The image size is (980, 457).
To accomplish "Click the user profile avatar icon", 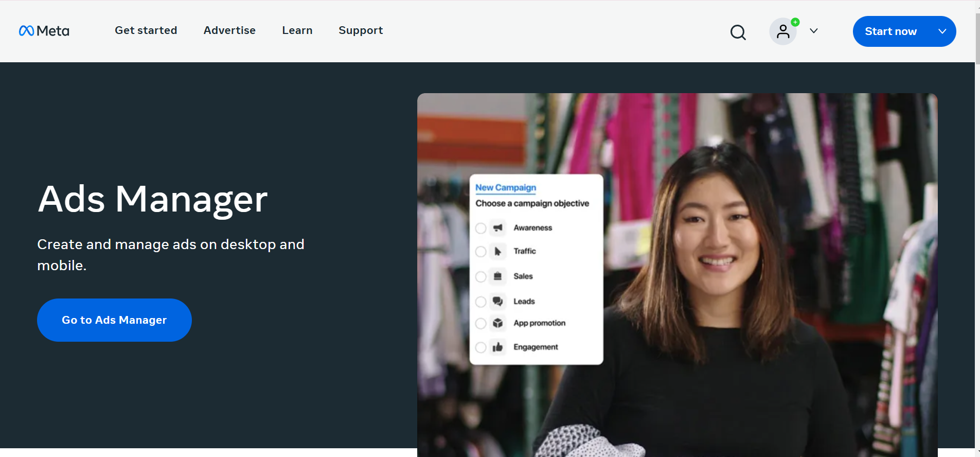I will [783, 31].
